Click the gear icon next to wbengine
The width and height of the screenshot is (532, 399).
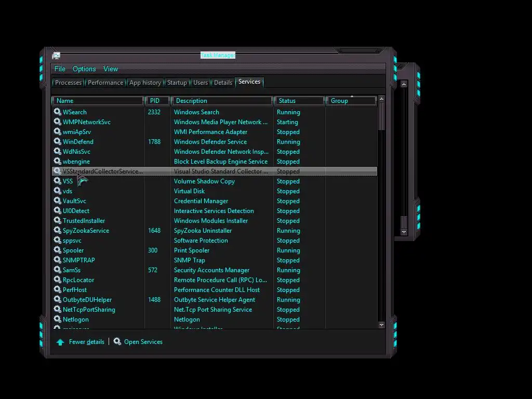(57, 161)
